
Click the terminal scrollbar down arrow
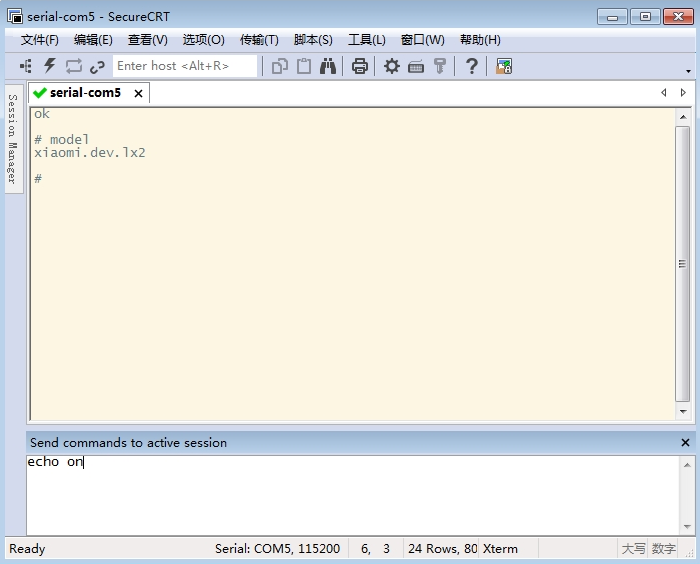(683, 412)
